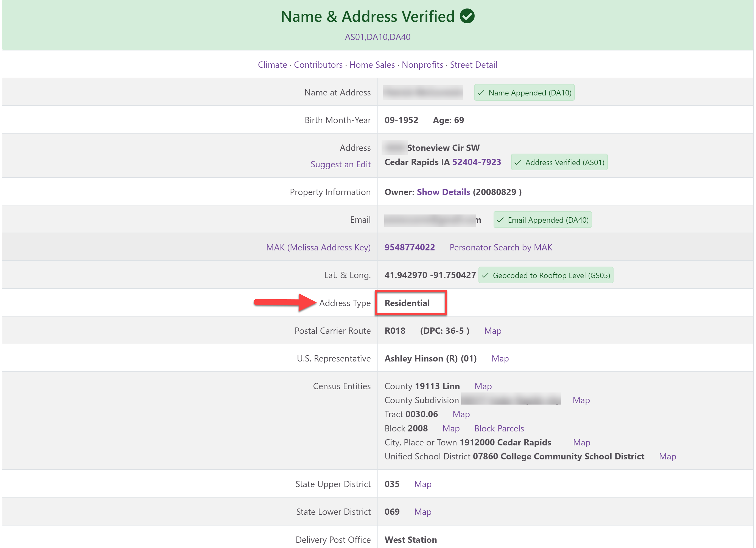This screenshot has width=756, height=548.
Task: View Street Detail page
Action: [473, 65]
